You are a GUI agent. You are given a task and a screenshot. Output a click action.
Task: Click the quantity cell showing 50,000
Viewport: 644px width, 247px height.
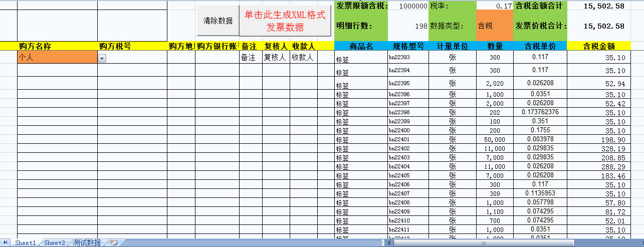(x=495, y=139)
